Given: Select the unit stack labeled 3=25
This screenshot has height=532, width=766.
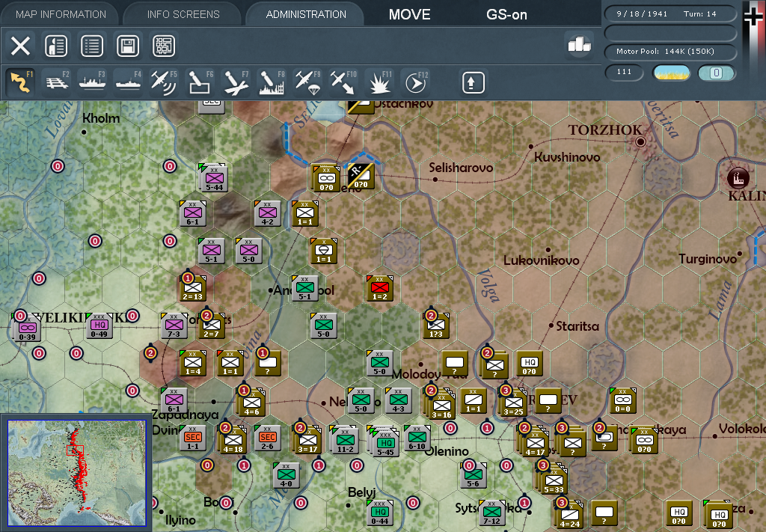Looking at the screenshot, I should coord(513,402).
